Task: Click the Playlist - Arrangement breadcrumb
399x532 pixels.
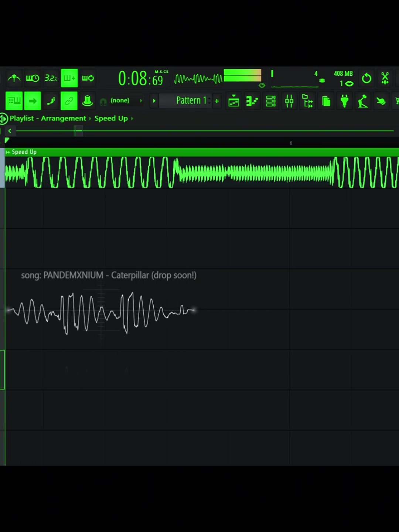Action: (x=48, y=118)
